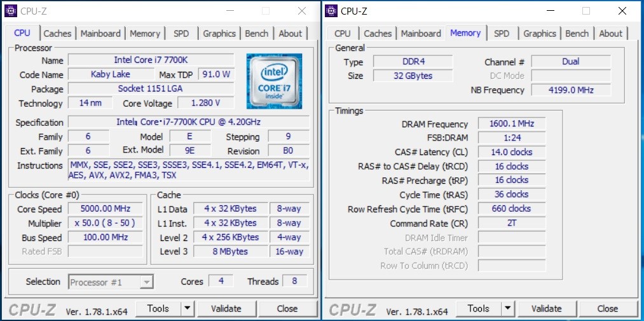
Task: Click the Core Speed value 5000.00 MHz
Action: 105,208
